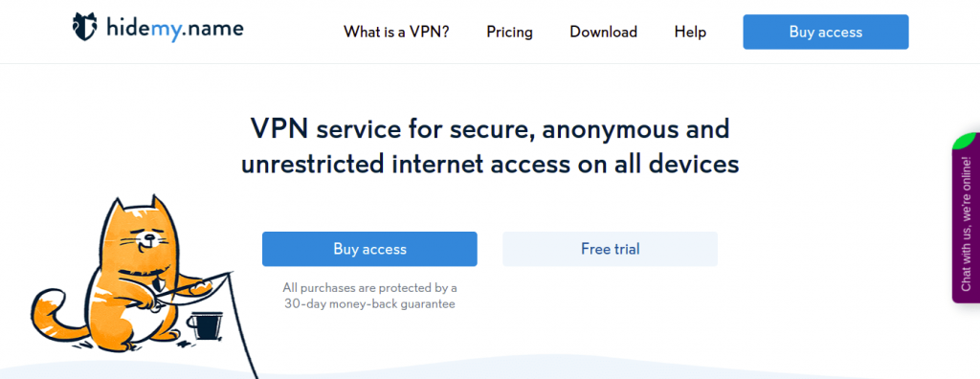
Task: Click Buy access in the header
Action: tap(825, 32)
